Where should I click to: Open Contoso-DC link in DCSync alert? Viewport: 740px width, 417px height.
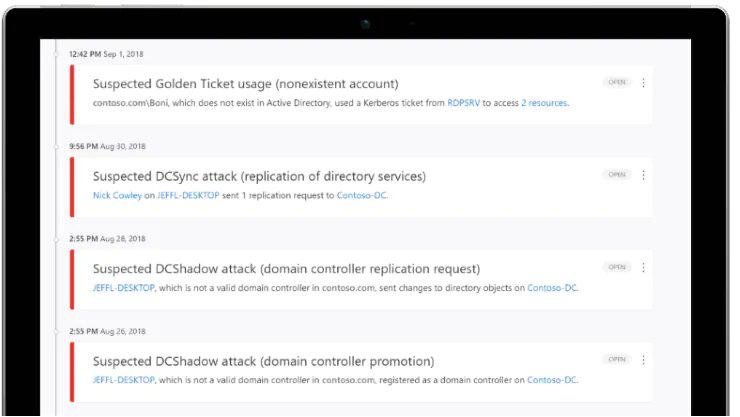361,195
